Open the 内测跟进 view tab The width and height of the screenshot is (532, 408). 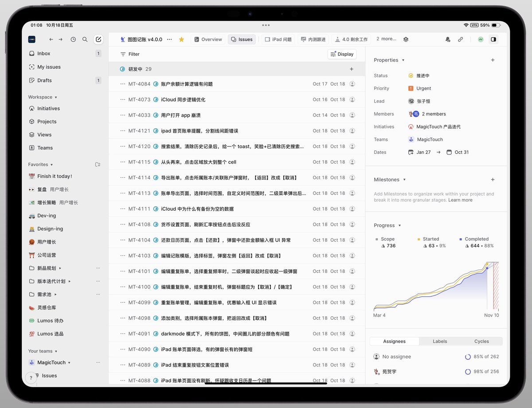(x=313, y=39)
